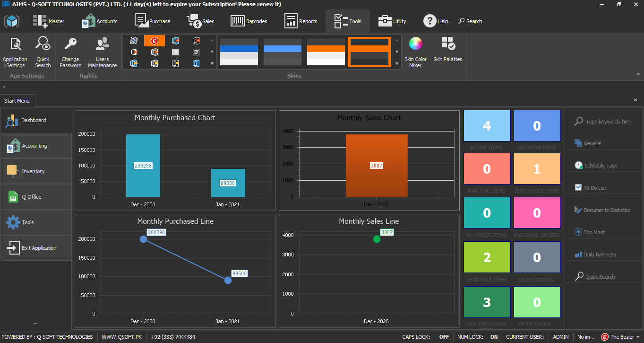Image resolution: width=644 pixels, height=343 pixels.
Task: Select the orange and white skin swatch
Action: coord(326,52)
